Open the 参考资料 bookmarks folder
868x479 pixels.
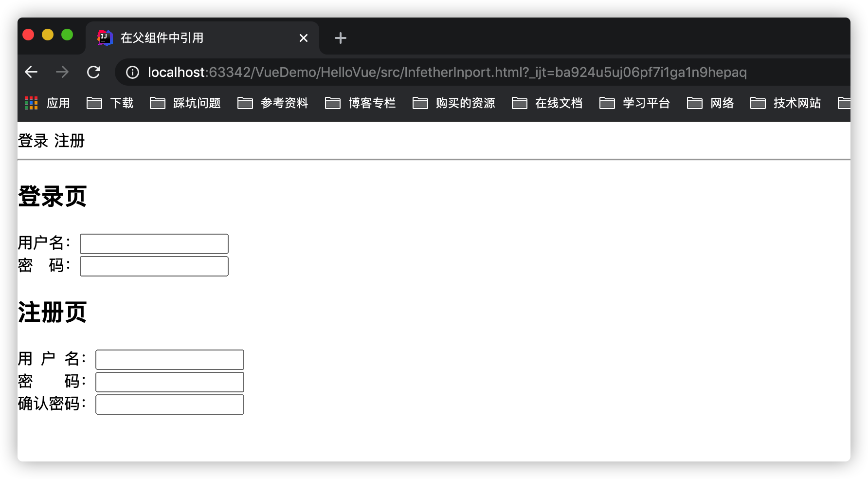[273, 103]
